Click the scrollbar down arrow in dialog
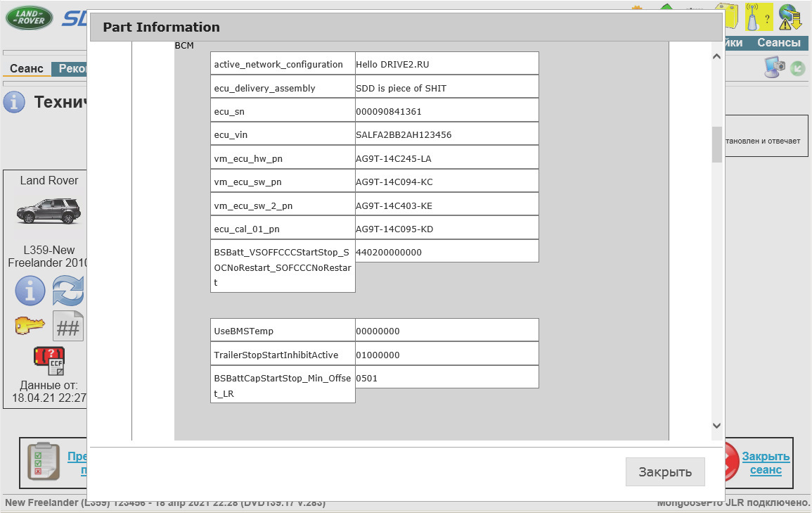The width and height of the screenshot is (812, 513). [716, 426]
